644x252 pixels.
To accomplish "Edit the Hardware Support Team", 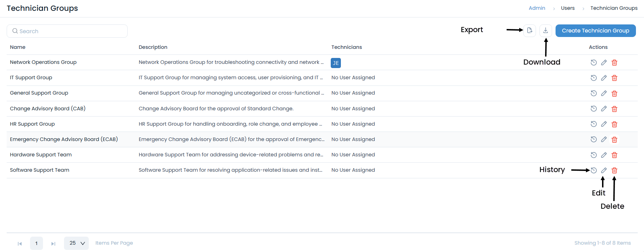I will point(604,155).
